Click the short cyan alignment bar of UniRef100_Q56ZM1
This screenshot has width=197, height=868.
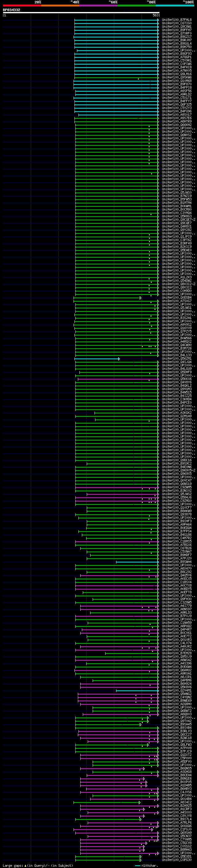(97, 359)
